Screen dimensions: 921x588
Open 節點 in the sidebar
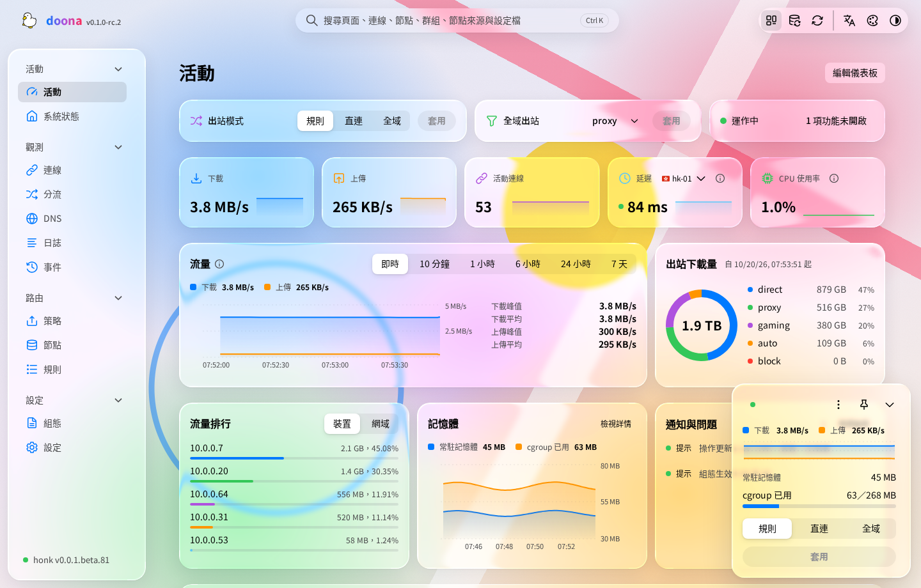point(72,345)
